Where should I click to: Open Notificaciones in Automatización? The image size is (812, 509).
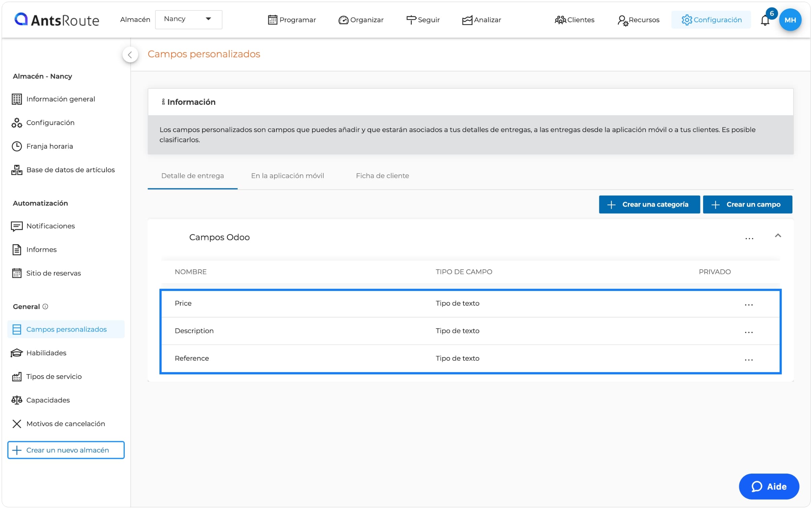pyautogui.click(x=43, y=226)
